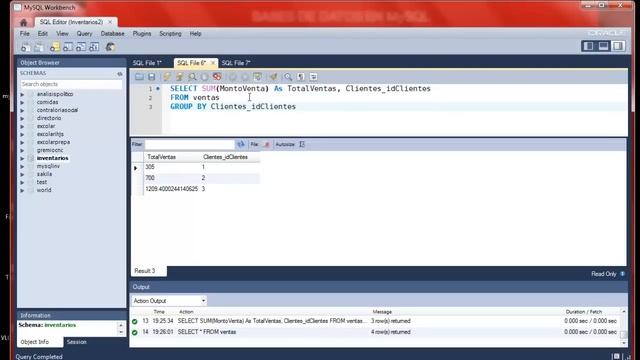Viewport: 640px width, 360px height.
Task: Click the create new schema toolbar icon
Action: (x=55, y=47)
